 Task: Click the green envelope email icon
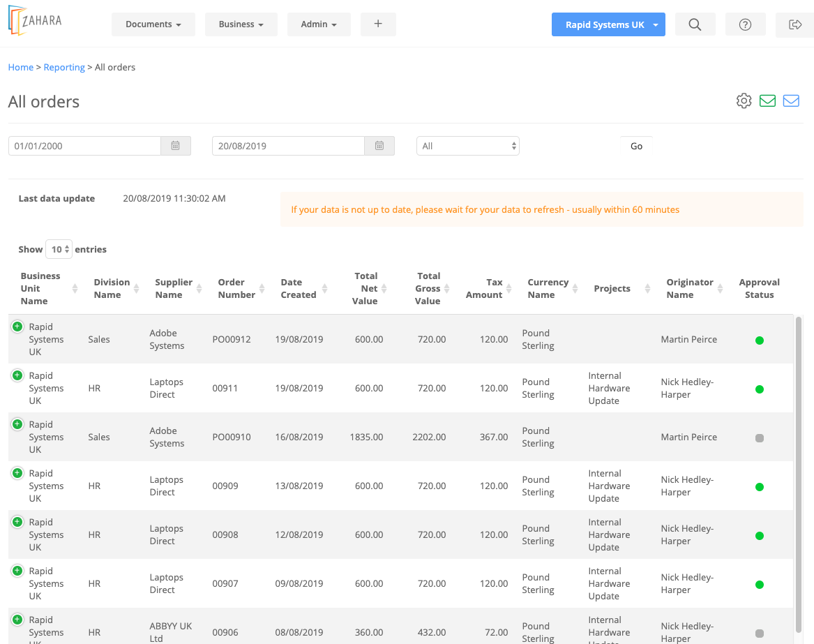tap(767, 101)
